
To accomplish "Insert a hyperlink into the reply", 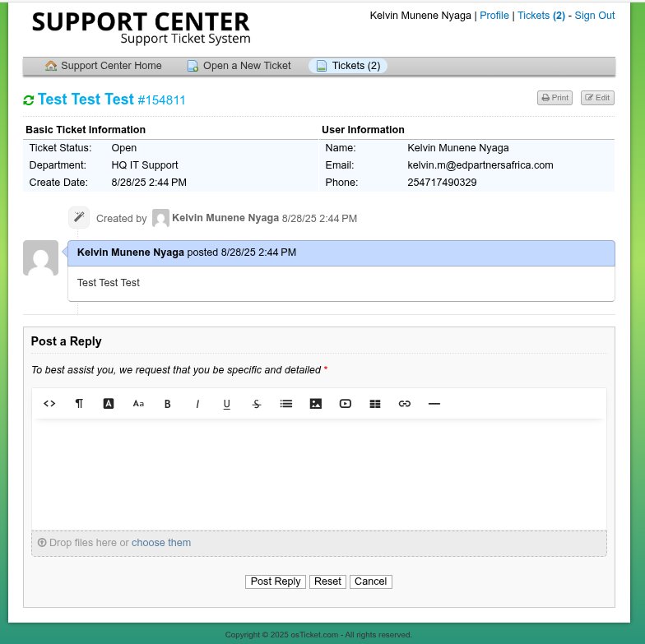I will click(405, 404).
